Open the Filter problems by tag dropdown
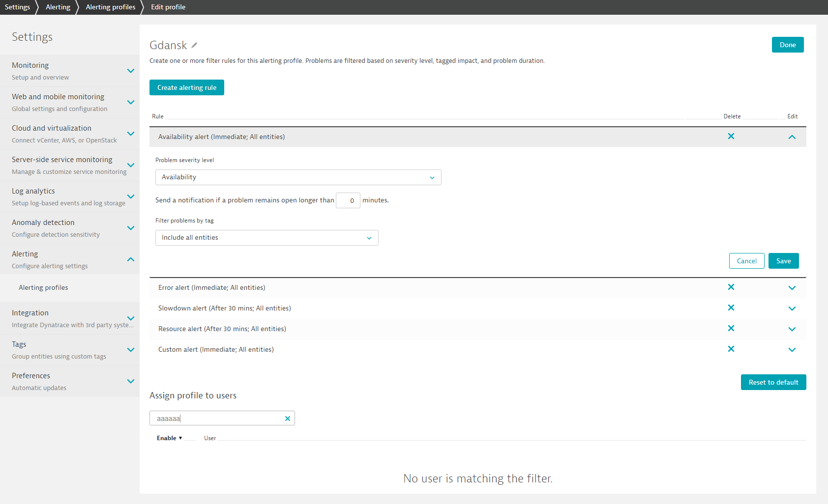The width and height of the screenshot is (828, 504). tap(266, 238)
